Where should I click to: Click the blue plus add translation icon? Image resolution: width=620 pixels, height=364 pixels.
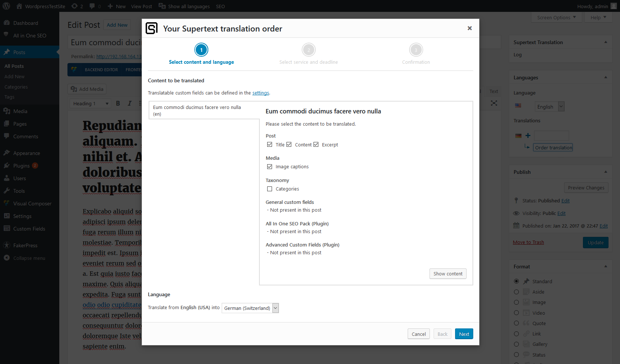(x=528, y=136)
